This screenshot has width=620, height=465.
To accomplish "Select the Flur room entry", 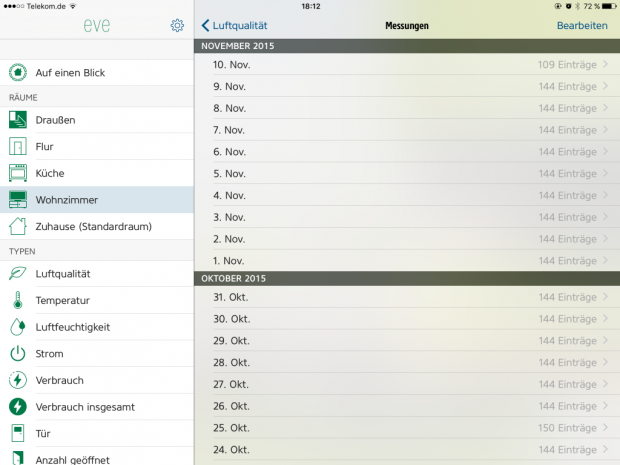I will [97, 146].
